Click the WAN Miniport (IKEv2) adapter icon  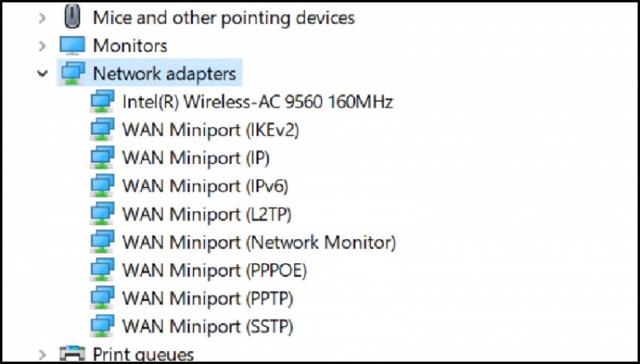pyautogui.click(x=102, y=129)
